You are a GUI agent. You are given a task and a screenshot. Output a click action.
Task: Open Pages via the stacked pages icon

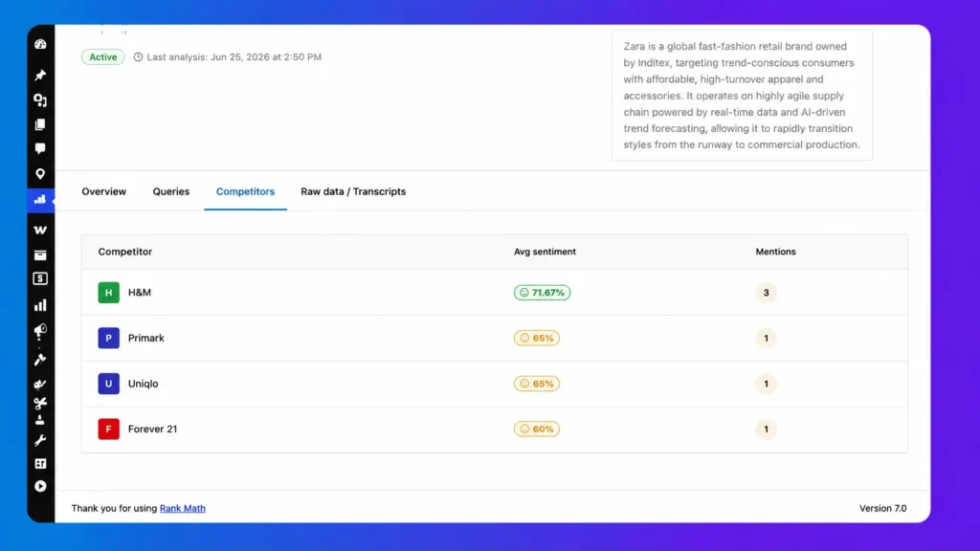pos(40,124)
